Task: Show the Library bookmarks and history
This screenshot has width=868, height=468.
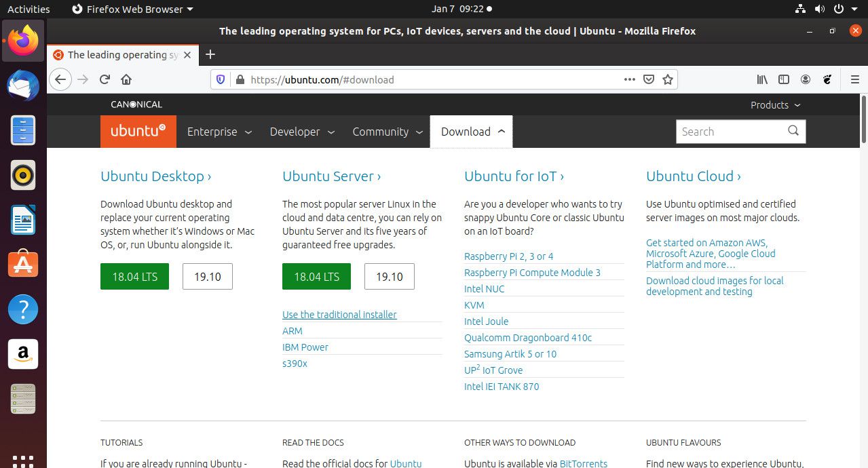Action: [762, 79]
